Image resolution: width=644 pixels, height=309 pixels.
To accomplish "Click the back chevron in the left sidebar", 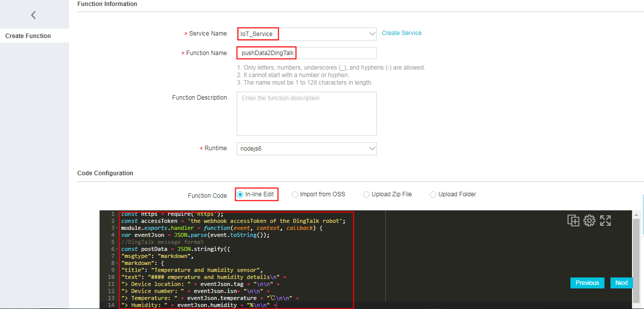I will click(34, 15).
